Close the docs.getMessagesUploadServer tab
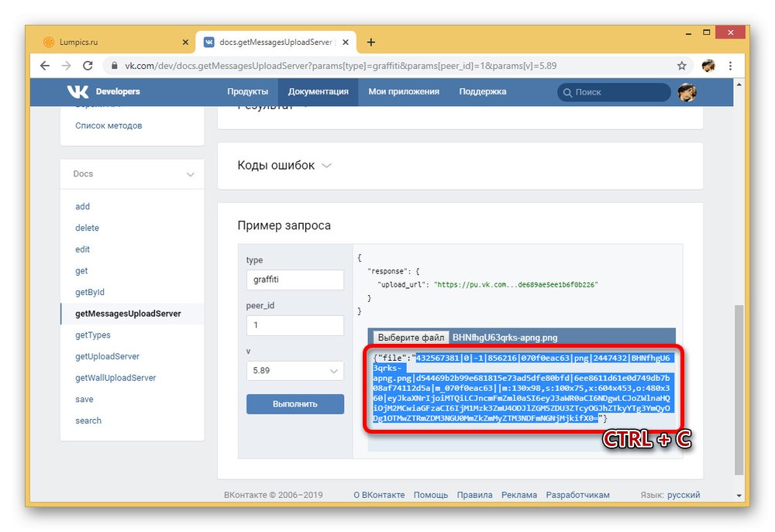This screenshot has width=775, height=532. coord(346,43)
